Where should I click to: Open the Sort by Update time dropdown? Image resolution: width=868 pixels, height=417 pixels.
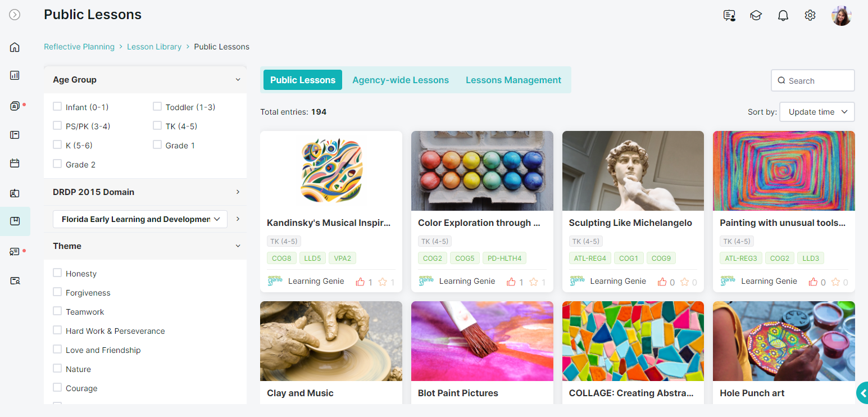pyautogui.click(x=817, y=112)
